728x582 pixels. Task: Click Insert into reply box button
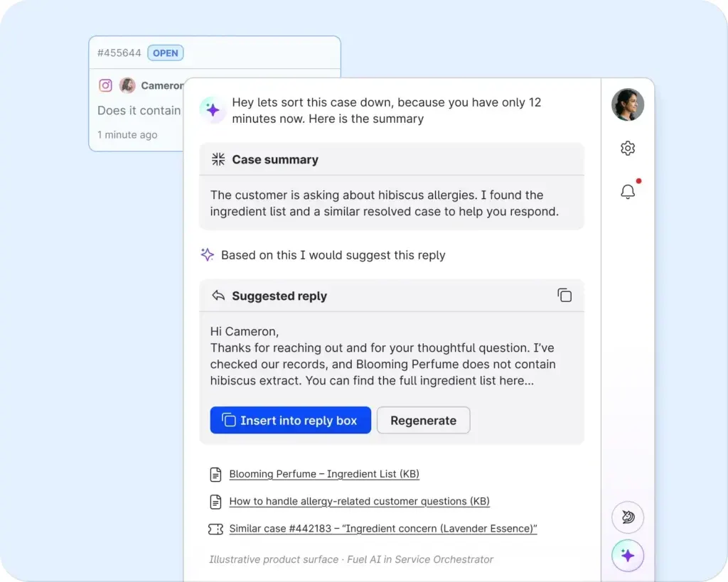291,420
